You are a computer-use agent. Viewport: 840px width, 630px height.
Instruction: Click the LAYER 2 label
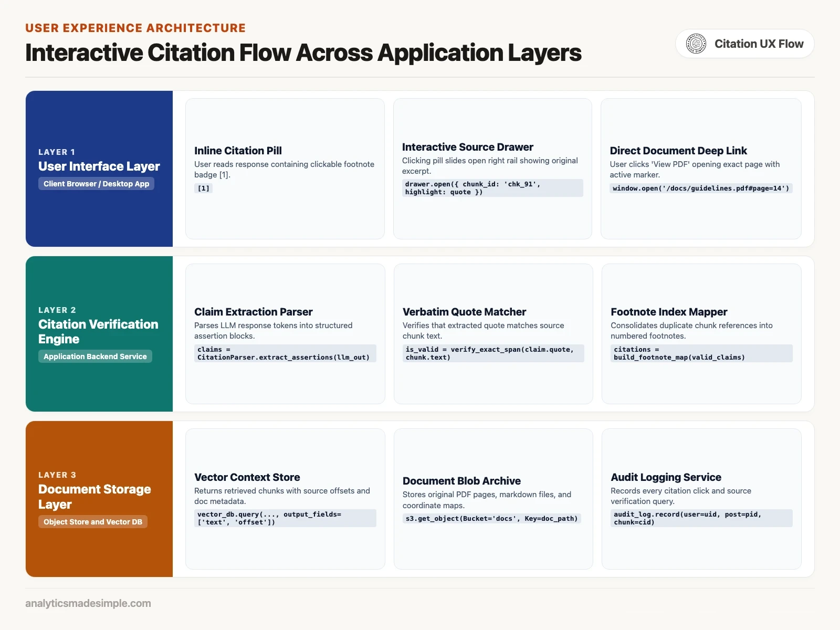pos(57,310)
